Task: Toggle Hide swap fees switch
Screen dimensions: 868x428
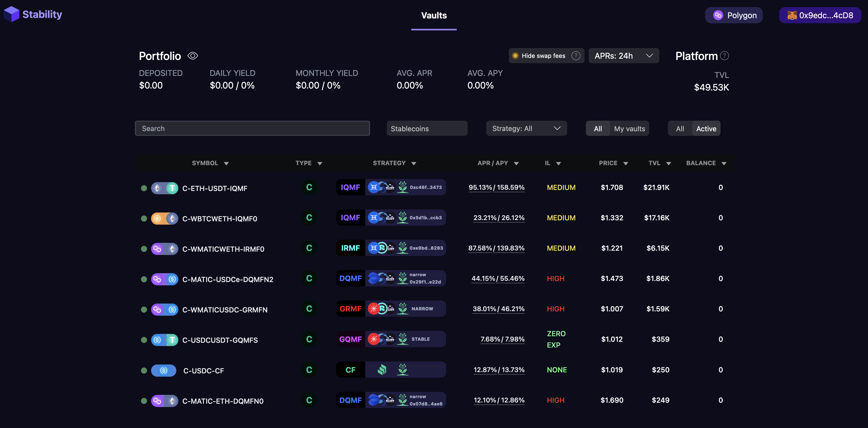Action: coord(515,56)
